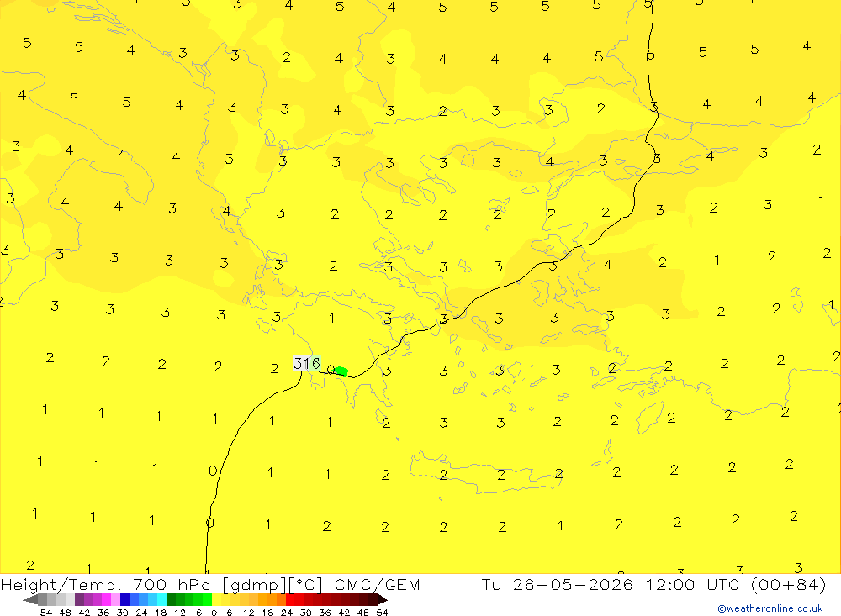Image resolution: width=841 pixels, height=616 pixels.
Task: Click the weatheronline.co.uk link
Action: point(770,608)
